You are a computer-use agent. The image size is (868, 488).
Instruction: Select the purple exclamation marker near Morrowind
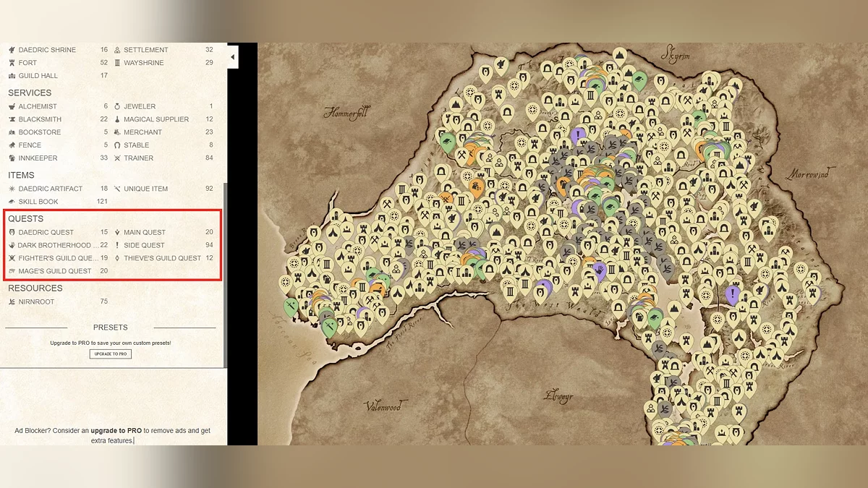(733, 294)
